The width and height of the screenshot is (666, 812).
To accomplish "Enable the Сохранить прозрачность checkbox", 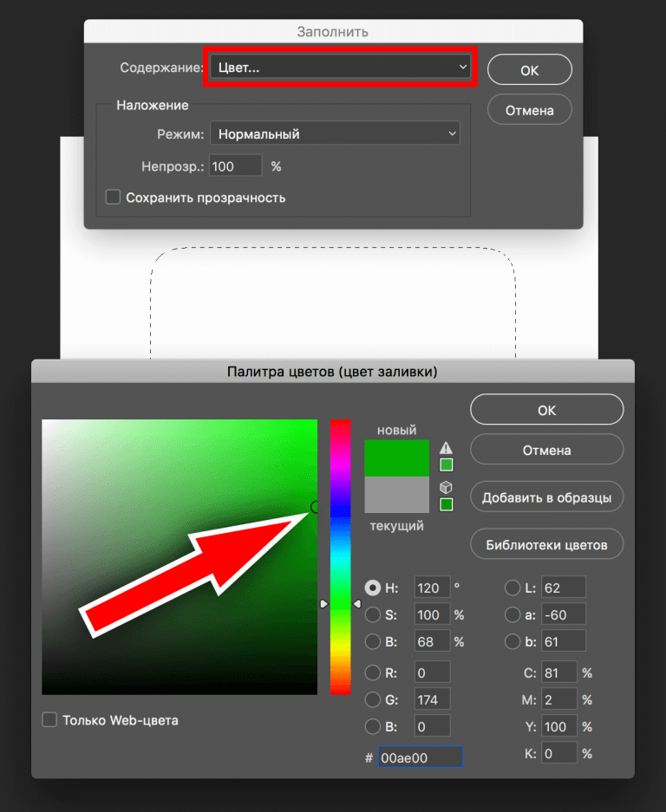I will point(113,198).
